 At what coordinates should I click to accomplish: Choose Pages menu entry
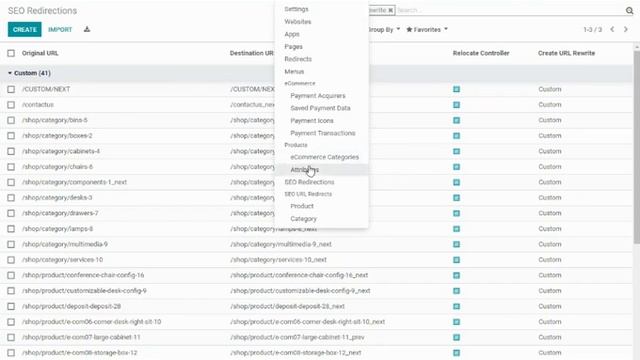point(293,47)
